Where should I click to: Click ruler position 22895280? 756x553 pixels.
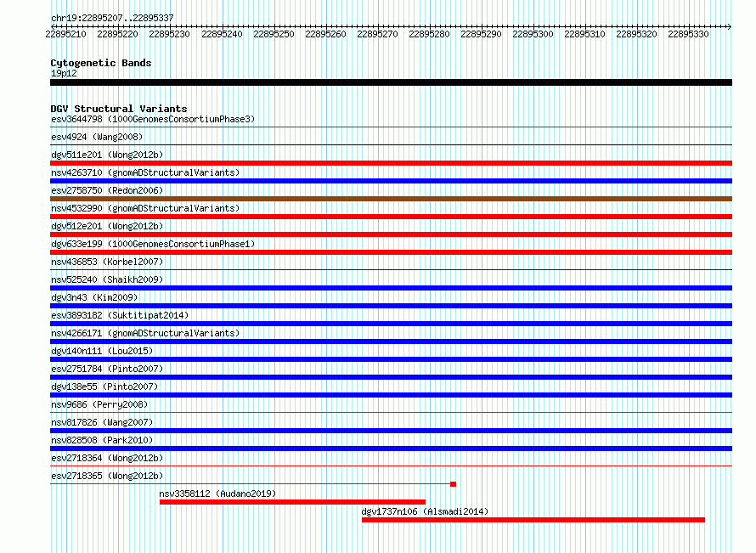point(429,34)
